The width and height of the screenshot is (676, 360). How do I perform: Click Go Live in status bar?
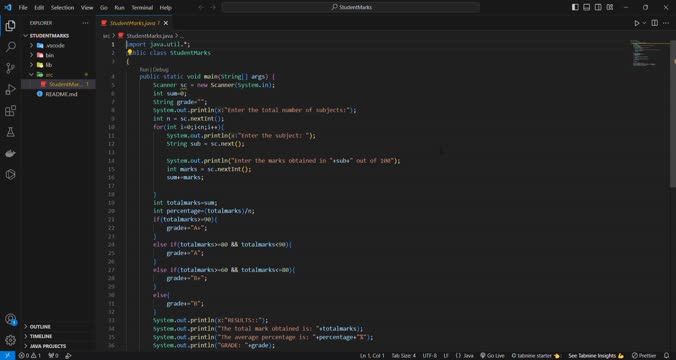pyautogui.click(x=492, y=356)
